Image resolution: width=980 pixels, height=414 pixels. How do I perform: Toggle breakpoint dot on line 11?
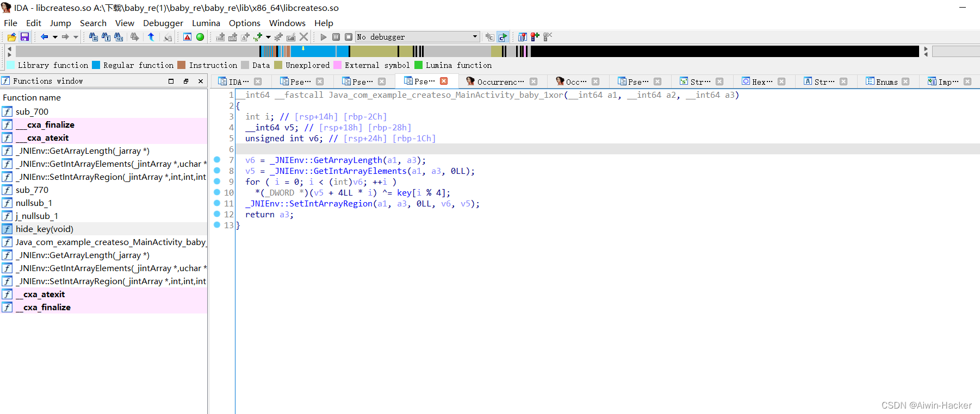point(217,203)
